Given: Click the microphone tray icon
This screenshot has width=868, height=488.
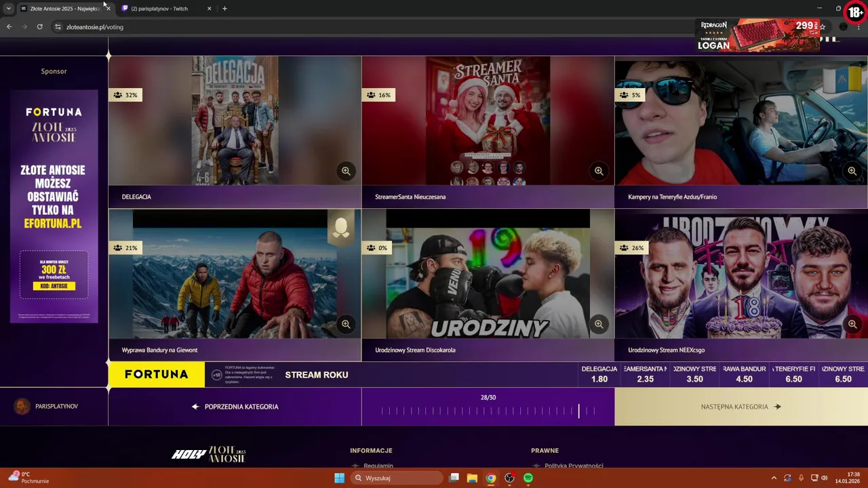Looking at the screenshot, I should pos(801,478).
